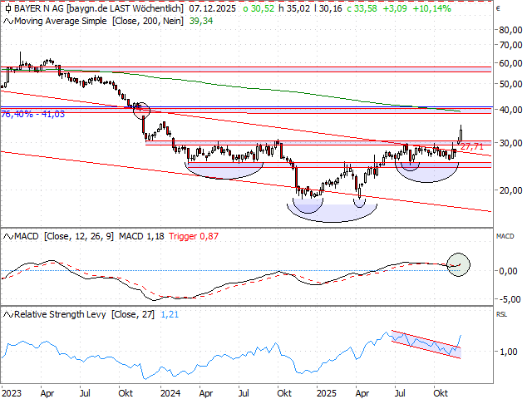Click the 40,00 price axis label
Screen dimensions: 532x399
510,110
